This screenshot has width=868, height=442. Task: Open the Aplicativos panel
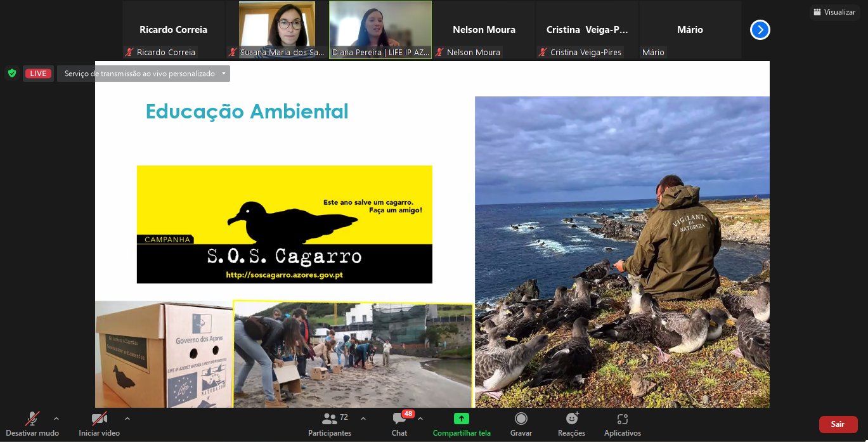point(622,419)
